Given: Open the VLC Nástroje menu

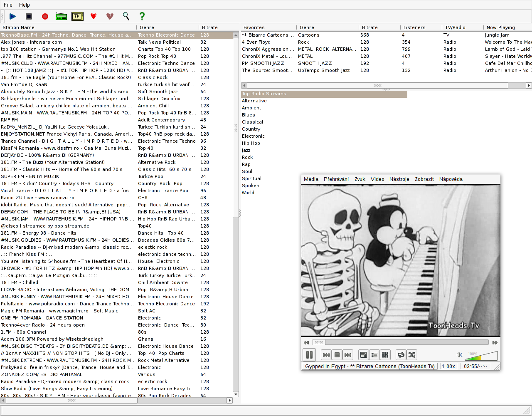Looking at the screenshot, I should [x=399, y=179].
